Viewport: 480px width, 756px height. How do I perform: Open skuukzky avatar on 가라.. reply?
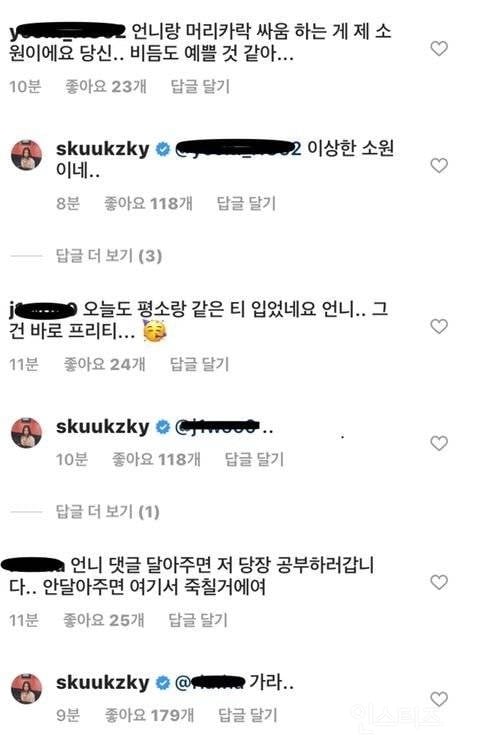(27, 689)
